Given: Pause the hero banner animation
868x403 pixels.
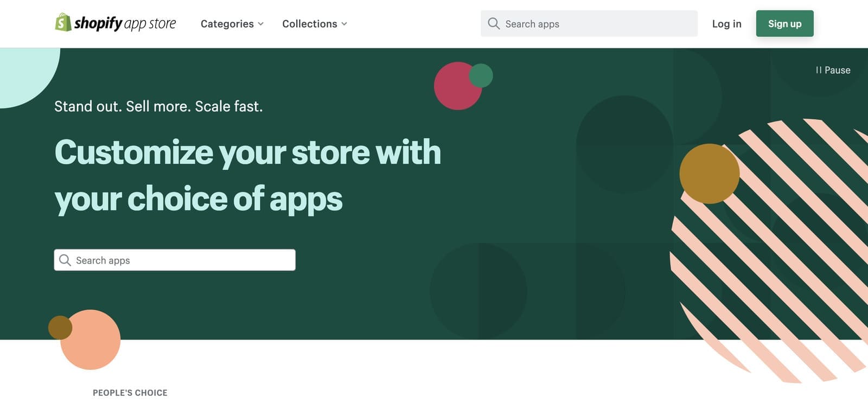Looking at the screenshot, I should click(833, 70).
